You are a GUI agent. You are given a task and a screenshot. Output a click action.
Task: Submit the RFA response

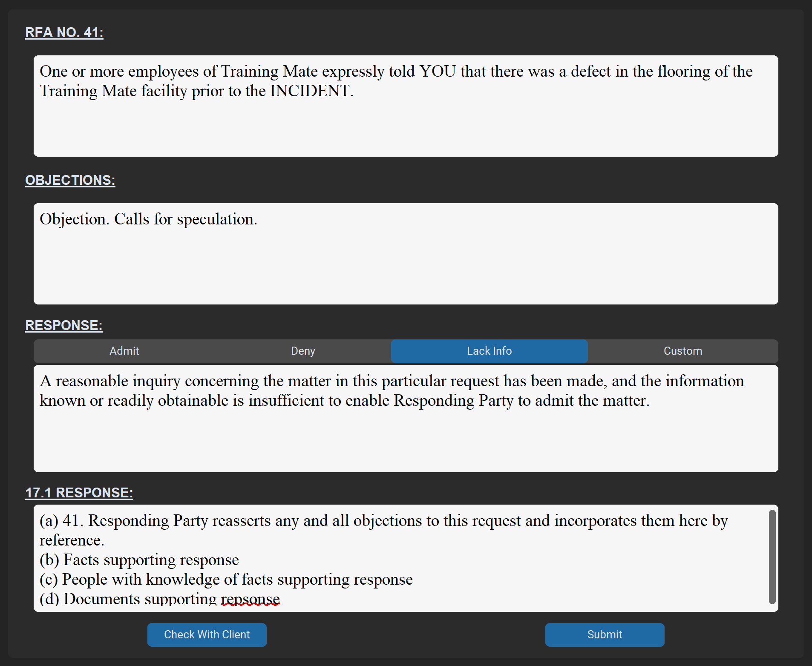604,634
